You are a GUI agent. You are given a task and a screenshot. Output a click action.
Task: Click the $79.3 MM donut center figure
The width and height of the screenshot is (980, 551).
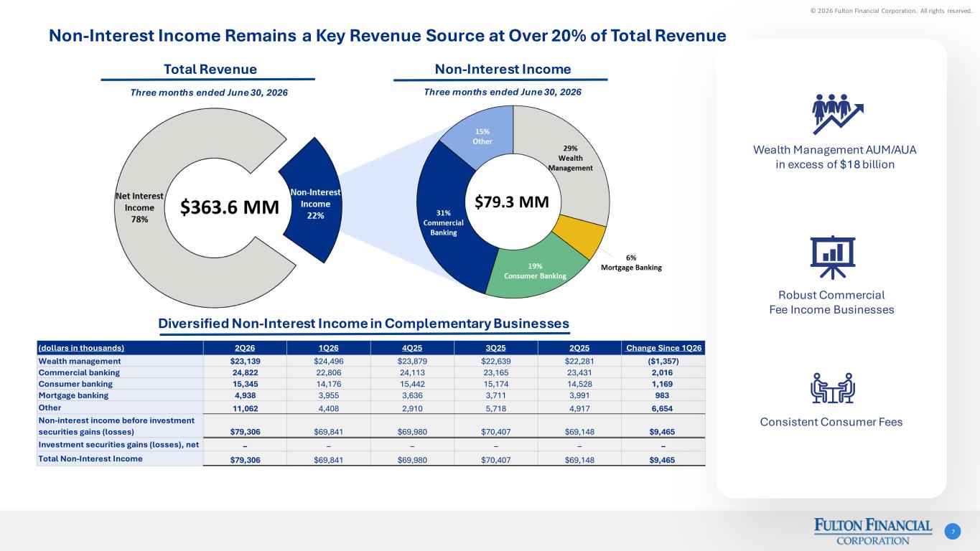tap(512, 202)
